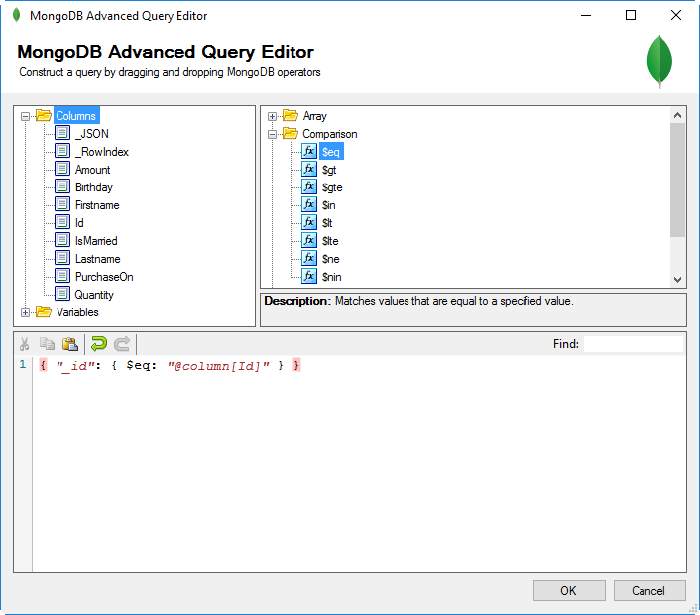Image resolution: width=700 pixels, height=615 pixels.
Task: Select the Array operator category label
Action: coord(314,116)
